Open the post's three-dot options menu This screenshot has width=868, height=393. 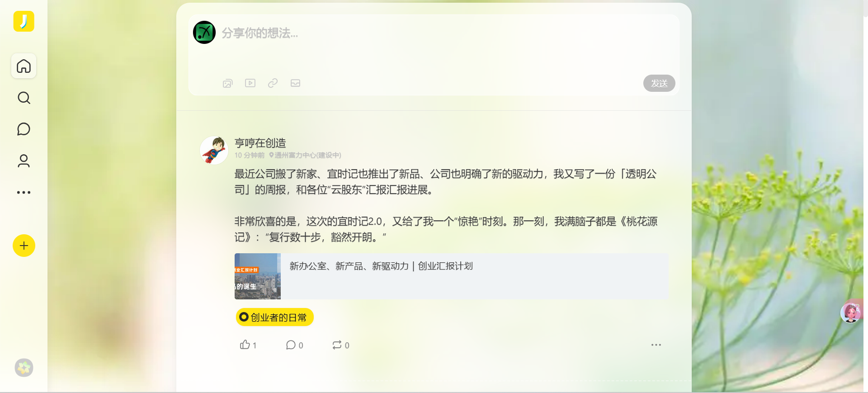pyautogui.click(x=656, y=345)
